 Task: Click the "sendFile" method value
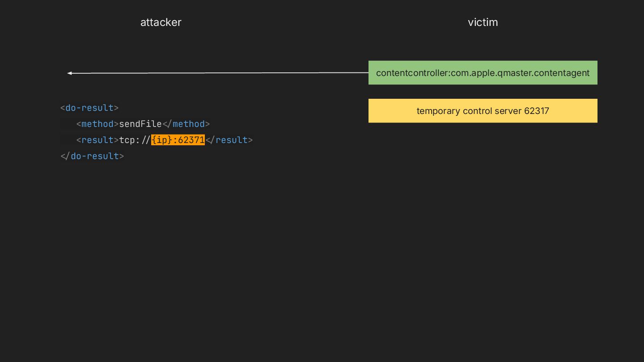pyautogui.click(x=140, y=124)
